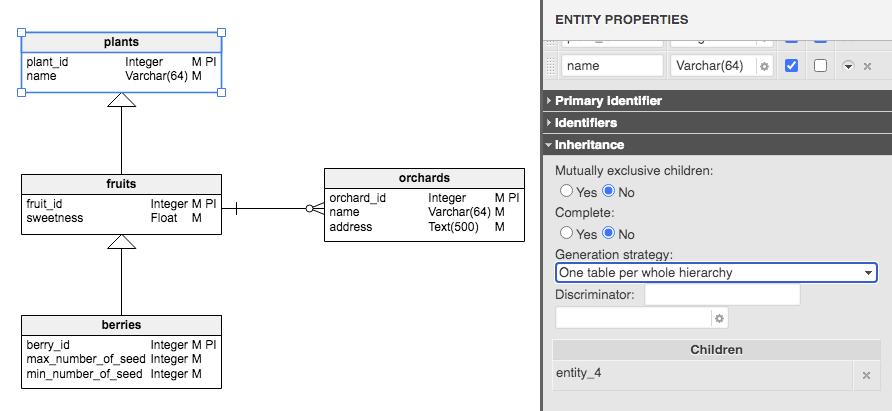Expand the Primary Identifier section

(608, 101)
